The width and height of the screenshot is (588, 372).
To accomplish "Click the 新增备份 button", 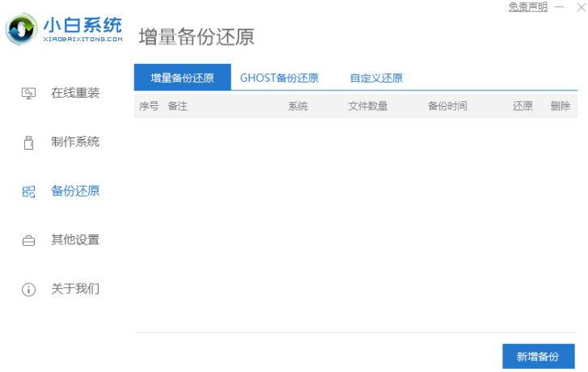I will (x=538, y=357).
